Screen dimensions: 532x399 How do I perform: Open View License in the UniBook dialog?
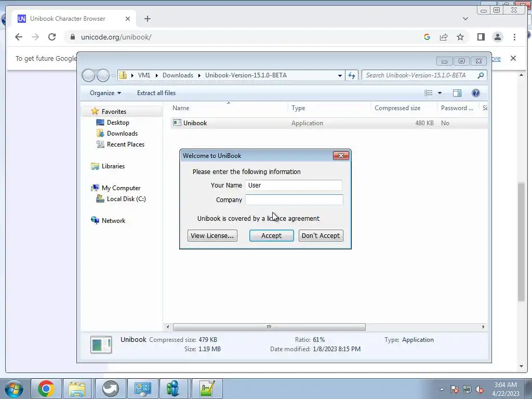coord(212,235)
